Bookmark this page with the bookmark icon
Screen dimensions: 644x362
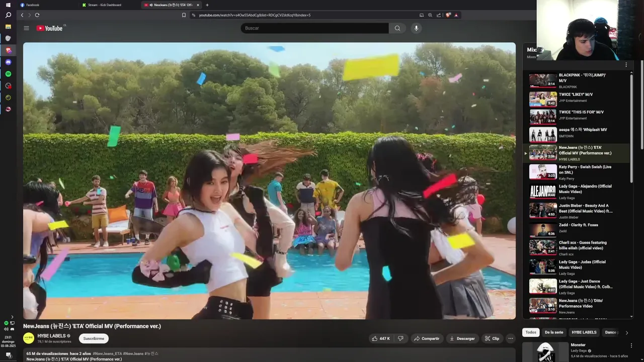tap(184, 15)
